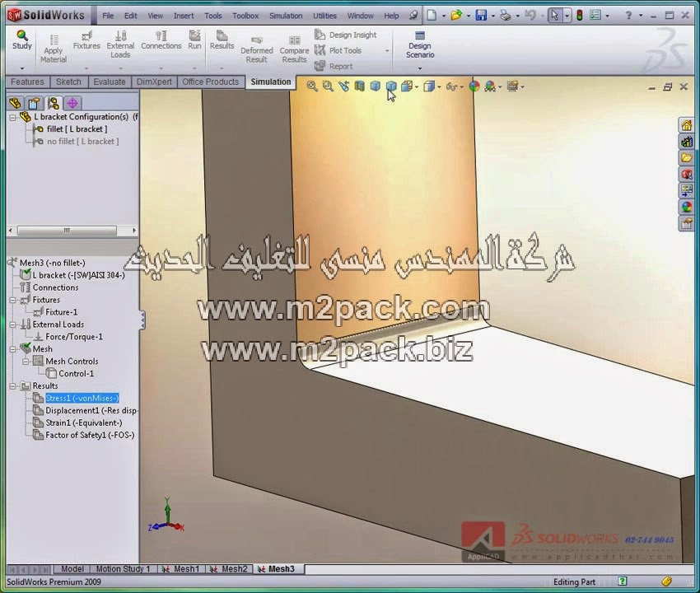Select fillet [ L bracket ] configuration
Viewport: 700px width, 593px height.
(77, 129)
